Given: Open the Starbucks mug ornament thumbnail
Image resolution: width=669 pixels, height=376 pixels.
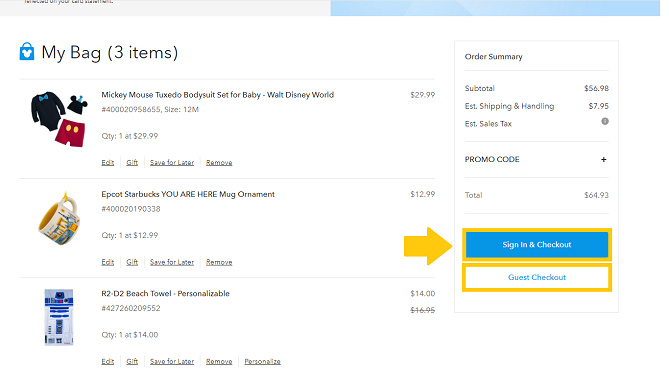Looking at the screenshot, I should (59, 219).
